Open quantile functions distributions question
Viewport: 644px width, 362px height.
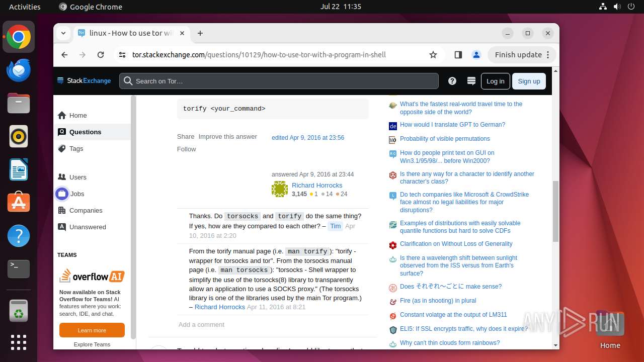(x=460, y=227)
